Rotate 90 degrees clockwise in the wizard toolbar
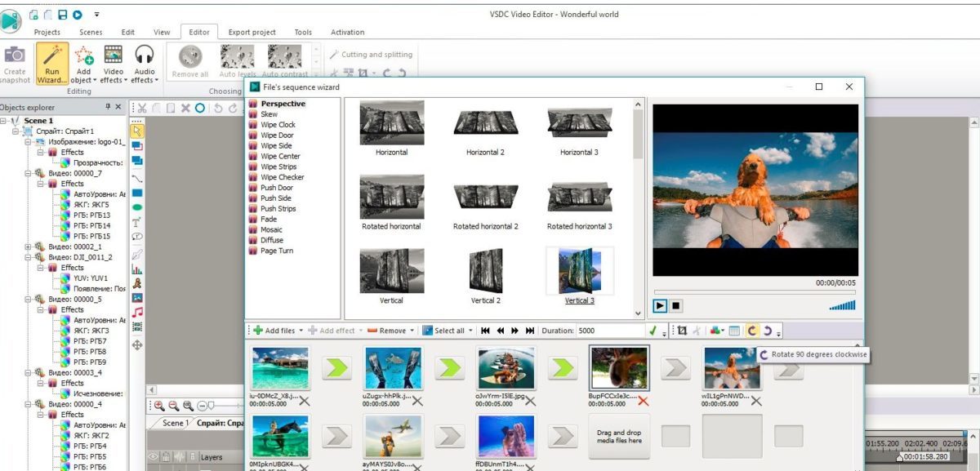Screen dimensions: 980x471 click(753, 331)
